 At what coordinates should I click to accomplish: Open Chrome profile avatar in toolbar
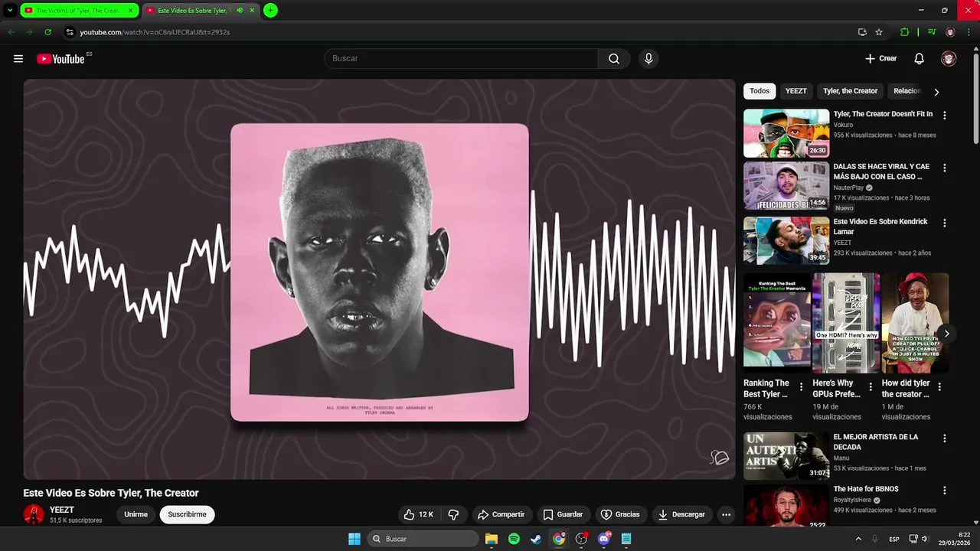coord(950,32)
